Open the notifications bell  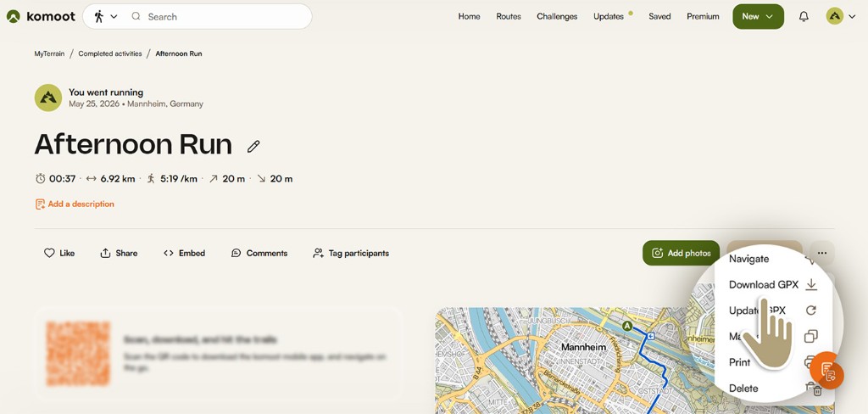804,17
